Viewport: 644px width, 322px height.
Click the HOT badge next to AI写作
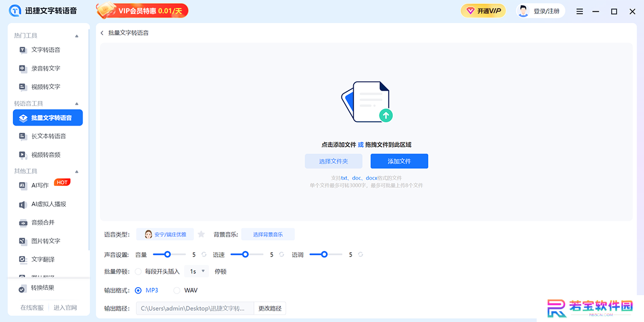(62, 182)
